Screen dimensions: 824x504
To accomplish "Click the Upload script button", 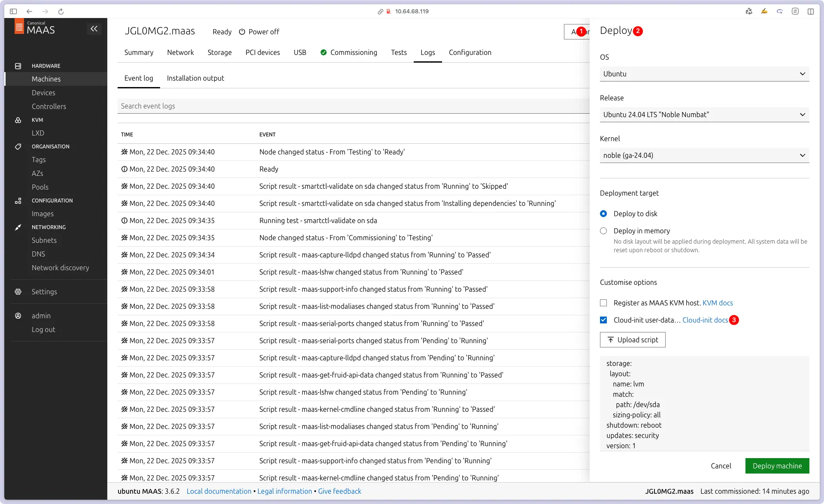I will coord(633,340).
